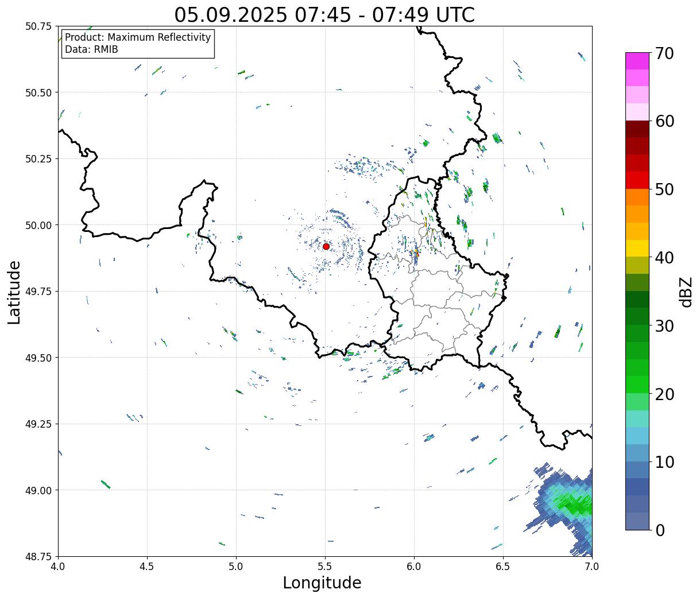Click the colorbar tick label "40"
The height and width of the screenshot is (597, 700).
(x=664, y=258)
